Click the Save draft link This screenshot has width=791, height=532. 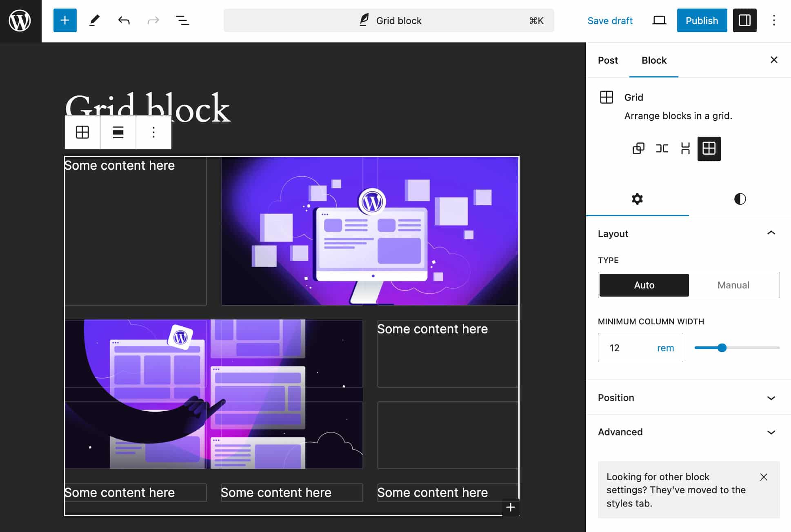click(x=610, y=20)
